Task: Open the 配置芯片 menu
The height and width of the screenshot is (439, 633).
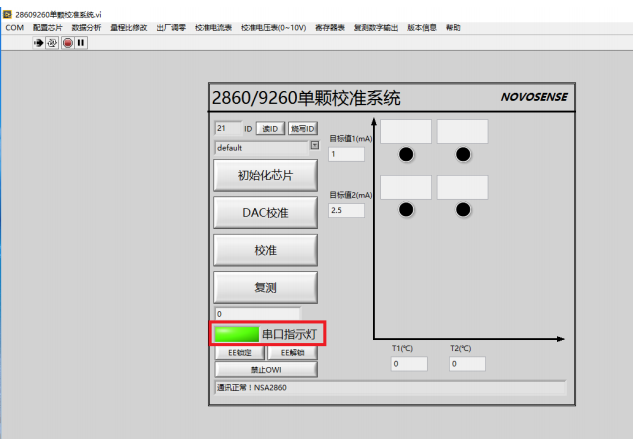Action: coord(47,28)
